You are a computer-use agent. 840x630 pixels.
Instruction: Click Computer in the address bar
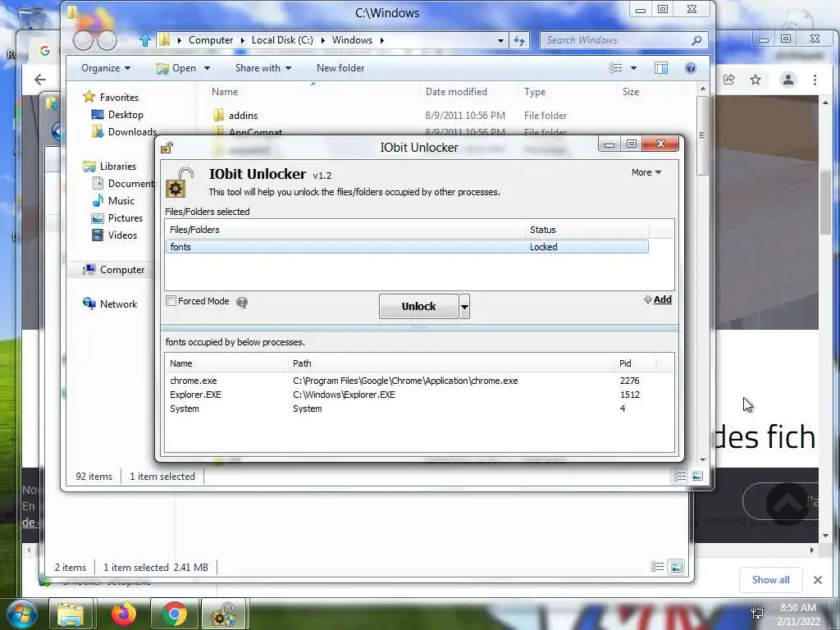click(x=211, y=40)
